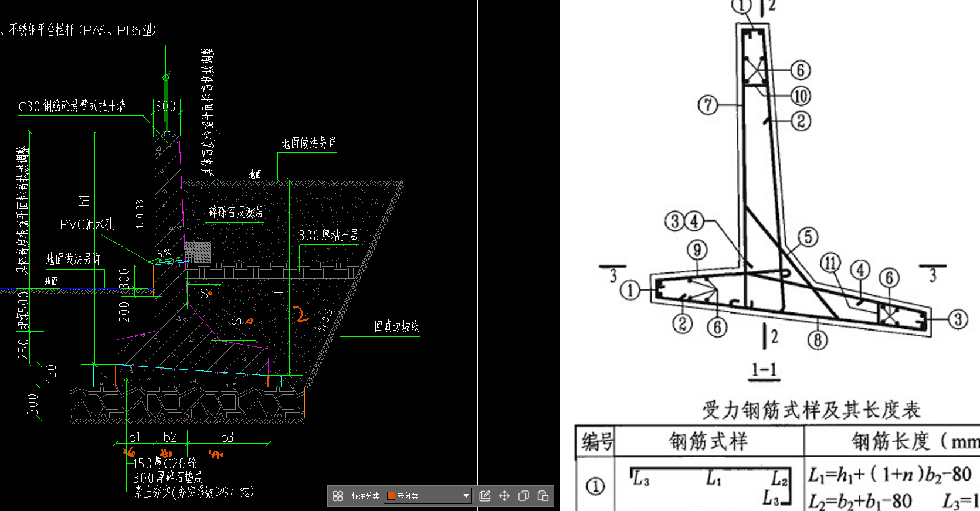Paste annotation using the clipboard icon
Viewport: 980px width, 511px height.
[x=543, y=496]
